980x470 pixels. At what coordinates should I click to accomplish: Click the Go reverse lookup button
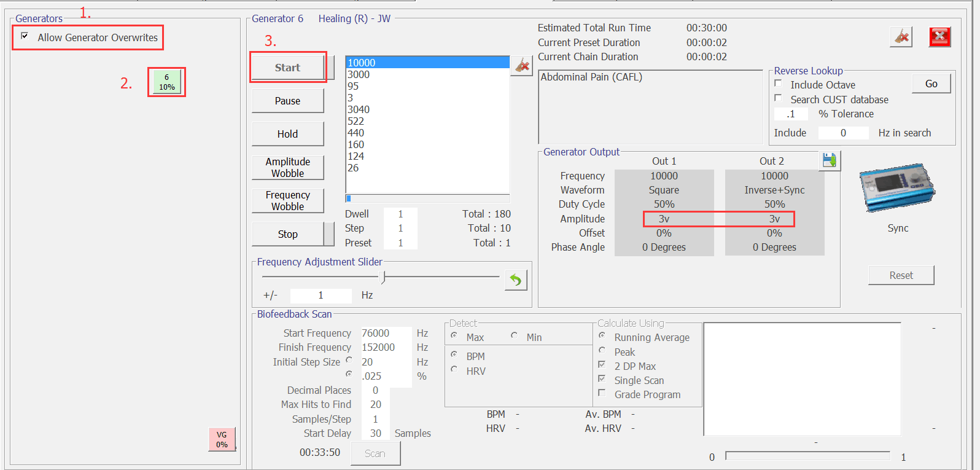931,84
